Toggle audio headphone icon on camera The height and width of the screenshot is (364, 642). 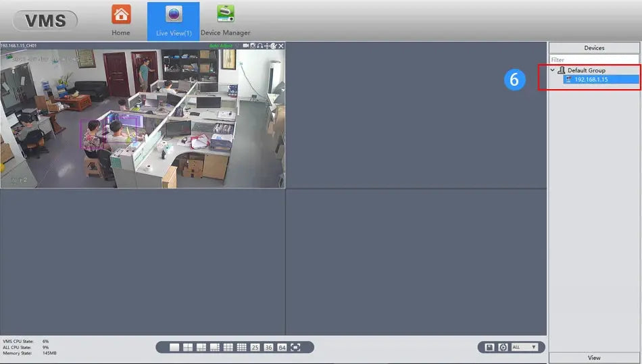coord(260,46)
